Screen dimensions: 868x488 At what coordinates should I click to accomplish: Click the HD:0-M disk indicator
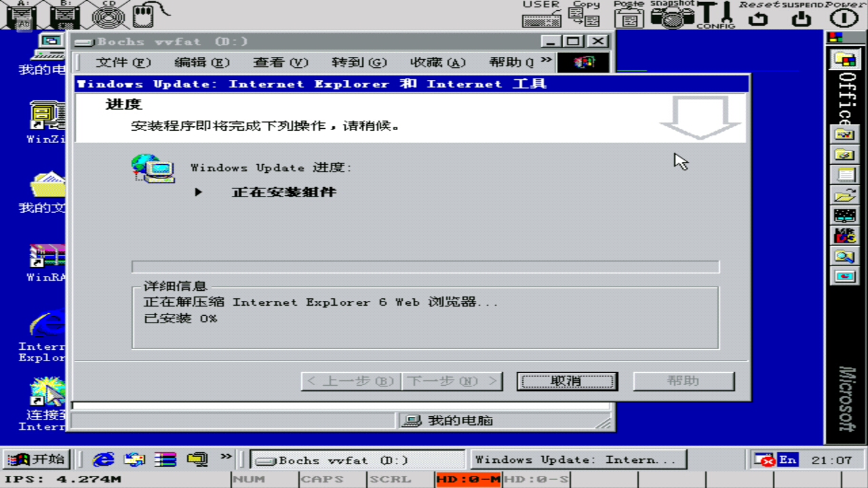pos(469,479)
